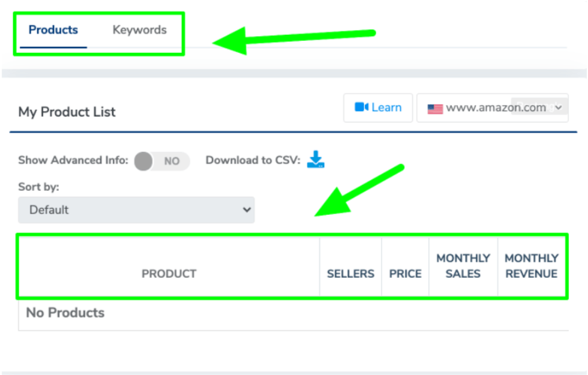Click the Download to CSV icon
The width and height of the screenshot is (588, 375).
(316, 160)
